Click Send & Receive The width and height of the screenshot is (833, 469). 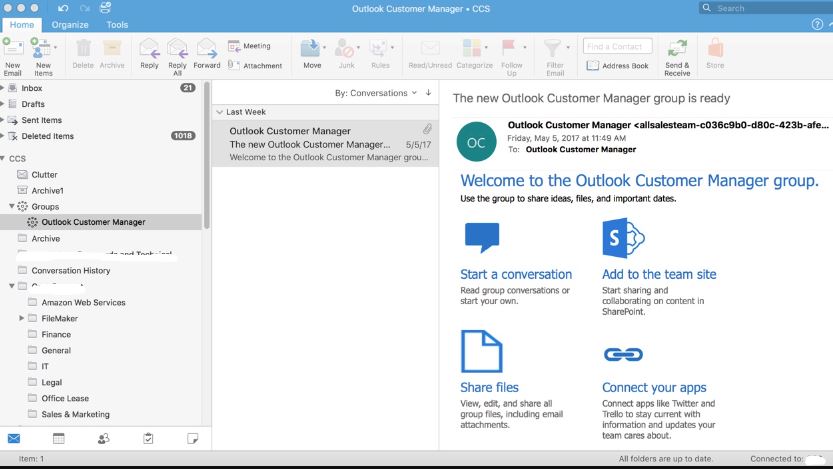click(x=677, y=57)
